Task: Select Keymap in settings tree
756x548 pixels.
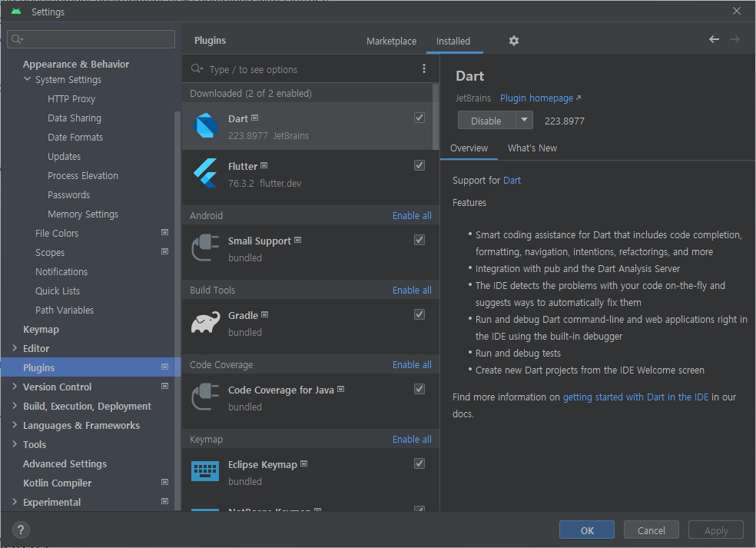Action: 41,329
